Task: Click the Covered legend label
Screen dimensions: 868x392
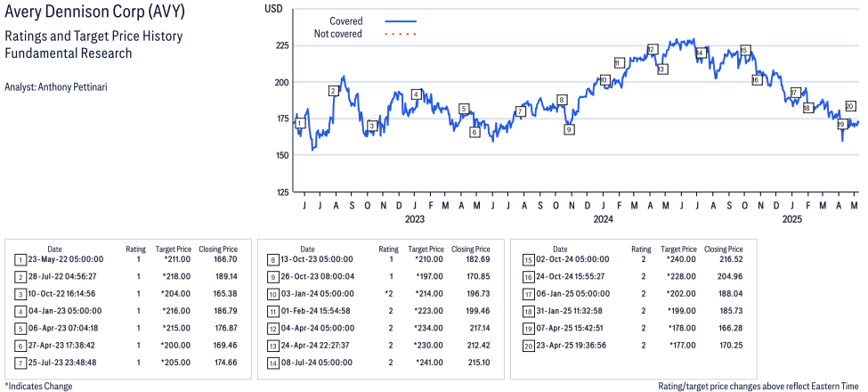Action: (x=346, y=21)
